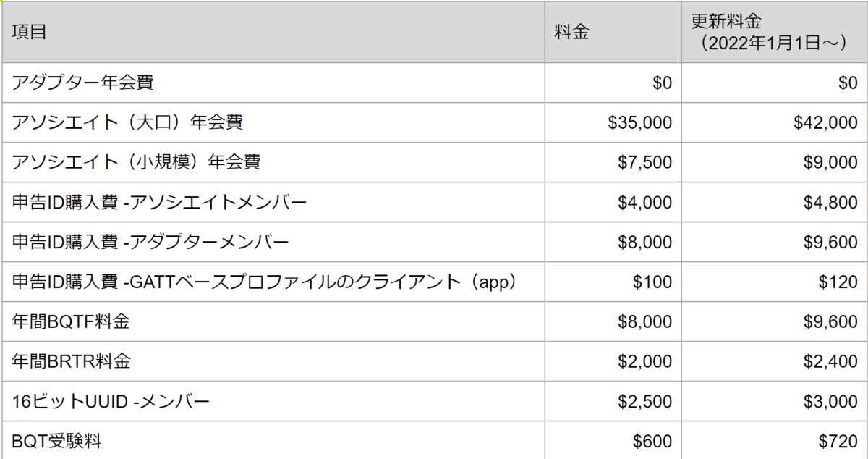The width and height of the screenshot is (868, 459).
Task: Select the アソシエイト（小規模）年会費 cell
Action: click(273, 163)
